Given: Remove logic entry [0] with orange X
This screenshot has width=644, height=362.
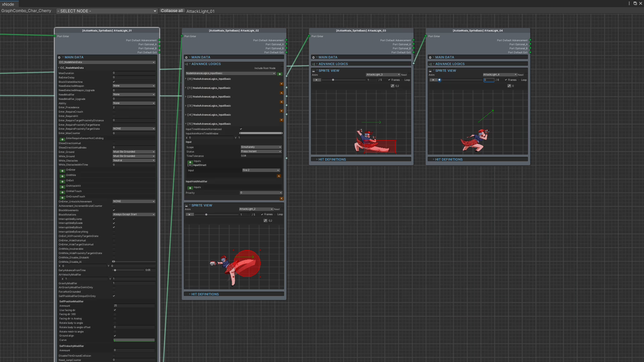Looking at the screenshot, I should (281, 84).
